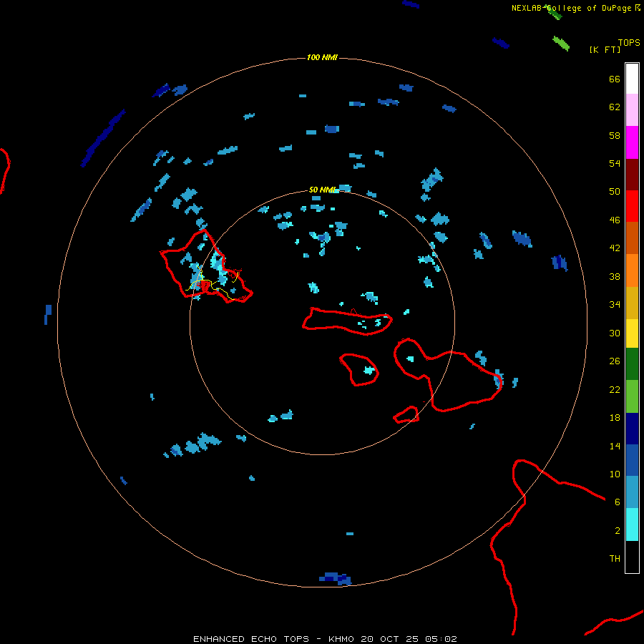Select the black TH legend swatch
This screenshot has width=644, height=644.
632,557
